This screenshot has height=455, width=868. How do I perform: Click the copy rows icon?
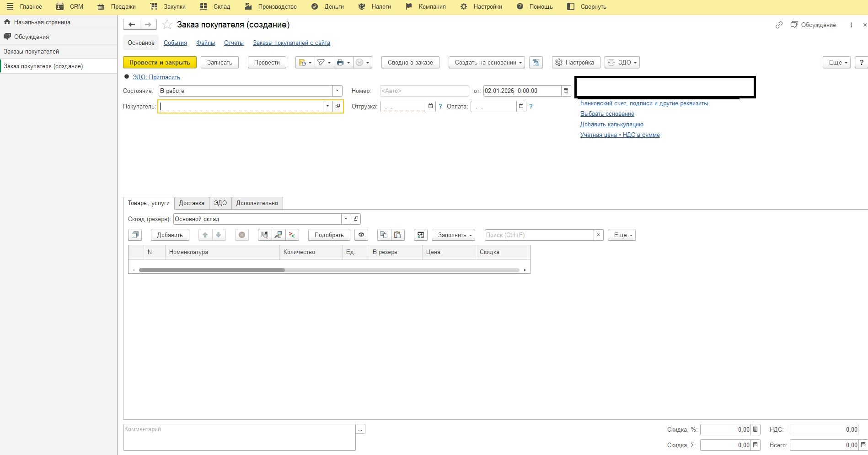pyautogui.click(x=384, y=235)
